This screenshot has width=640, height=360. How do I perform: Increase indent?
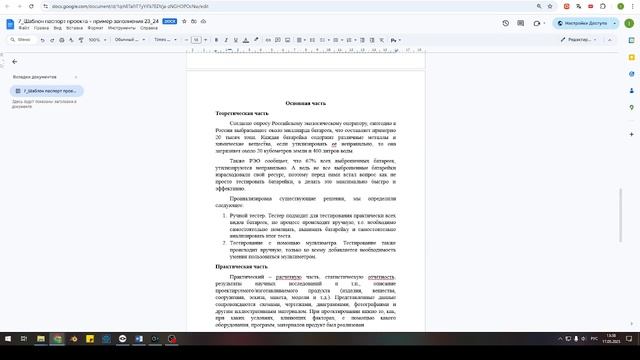tap(372, 40)
